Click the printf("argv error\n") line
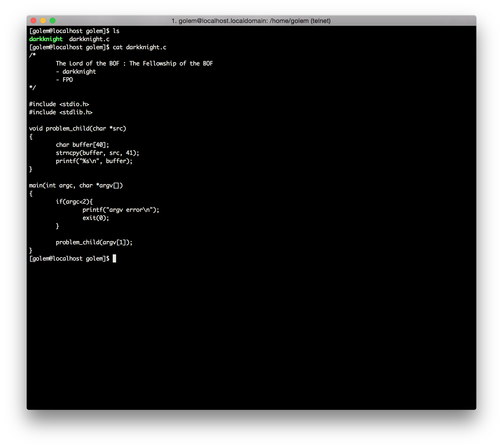This screenshot has width=503, height=448. (121, 210)
